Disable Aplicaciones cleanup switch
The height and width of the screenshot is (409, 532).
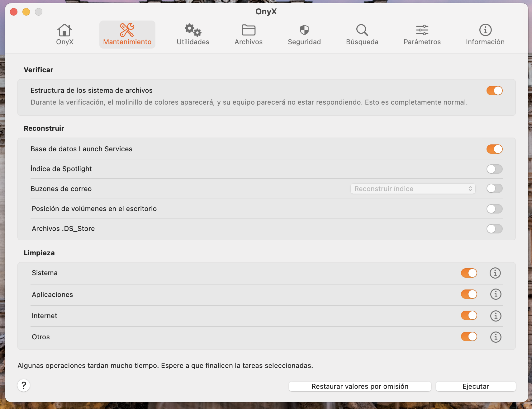[x=469, y=294]
